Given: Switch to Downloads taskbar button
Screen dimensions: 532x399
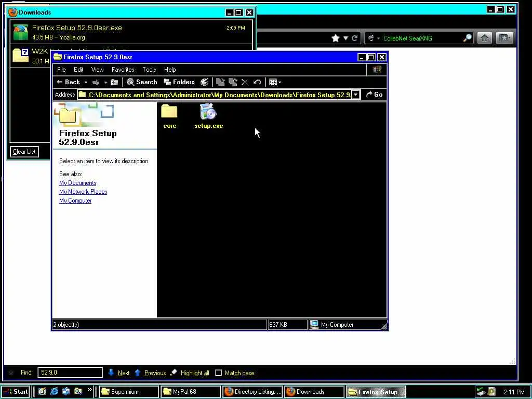Looking at the screenshot, I should click(314, 392).
